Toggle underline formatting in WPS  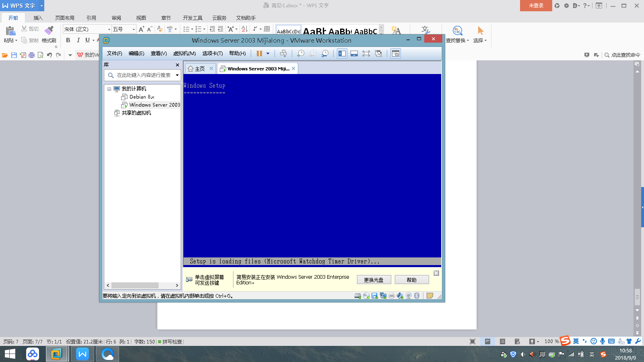87,40
